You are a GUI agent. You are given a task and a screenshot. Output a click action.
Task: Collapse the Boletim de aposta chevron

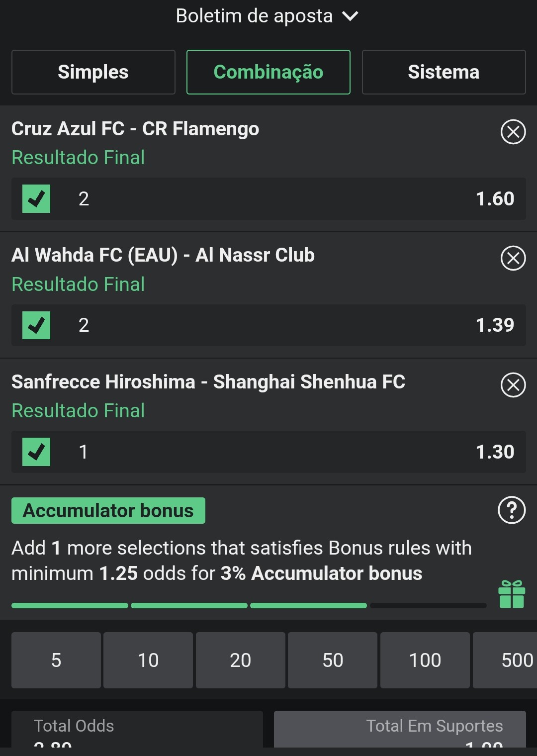pyautogui.click(x=350, y=16)
